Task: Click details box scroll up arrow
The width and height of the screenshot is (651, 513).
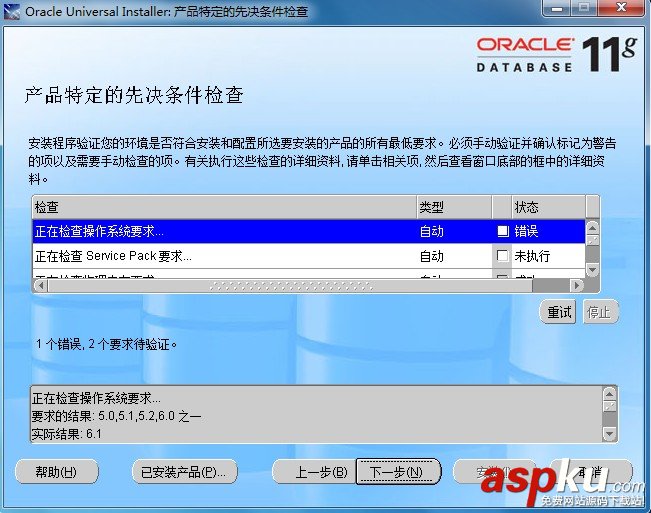Action: pyautogui.click(x=609, y=393)
